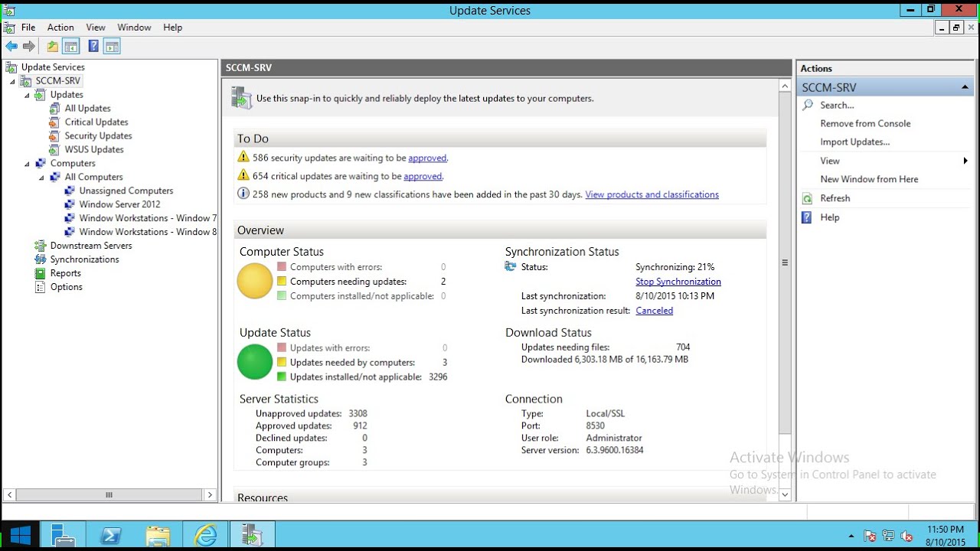Click the Computers needing updates label
The image size is (980, 551).
coord(348,282)
